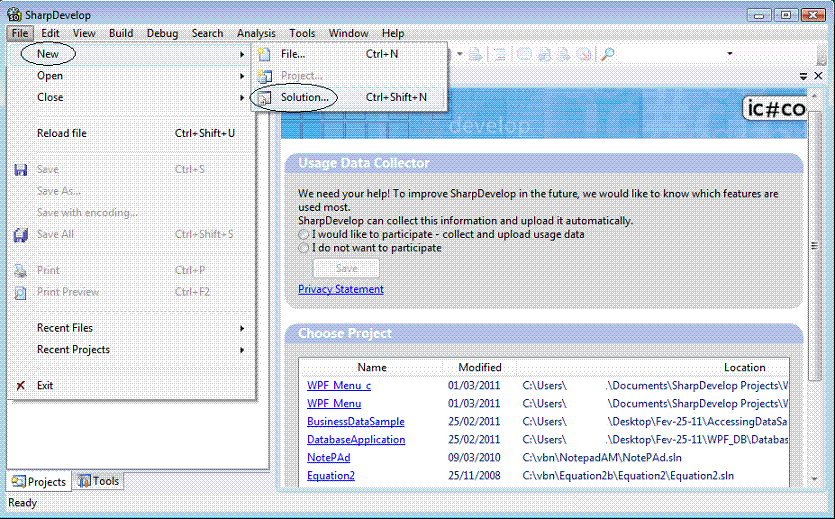The height and width of the screenshot is (519, 835).
Task: Open the start page window-list dropdown arrow
Action: [x=803, y=77]
